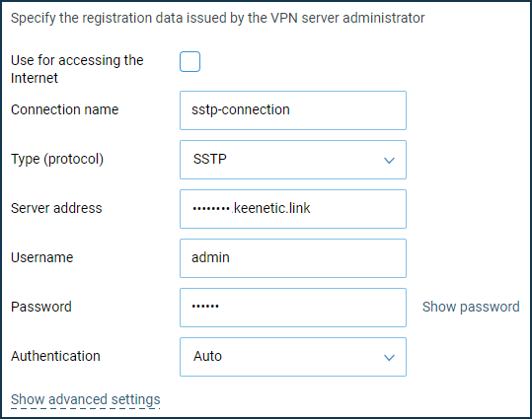Click the Show password link
This screenshot has width=532, height=419.
(x=471, y=307)
